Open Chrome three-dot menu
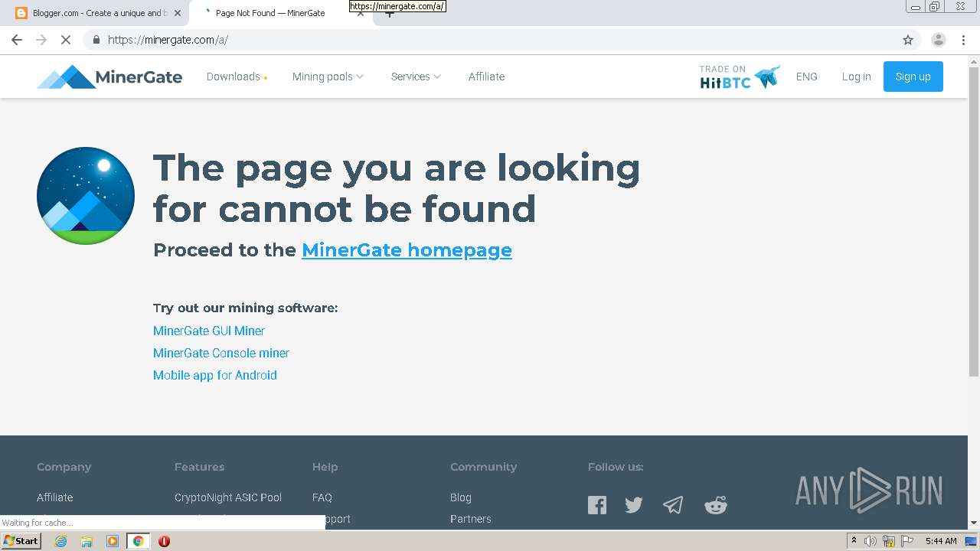This screenshot has width=980, height=551. [x=963, y=40]
